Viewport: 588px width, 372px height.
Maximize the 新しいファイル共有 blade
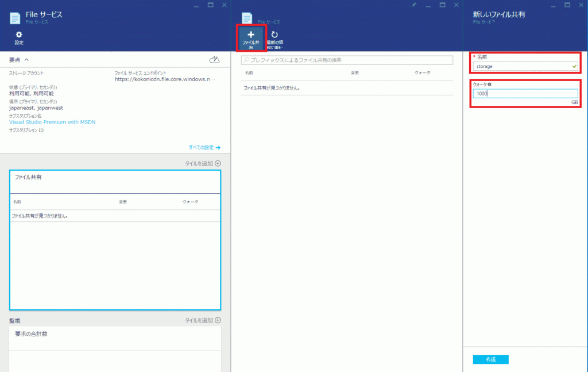(567, 5)
